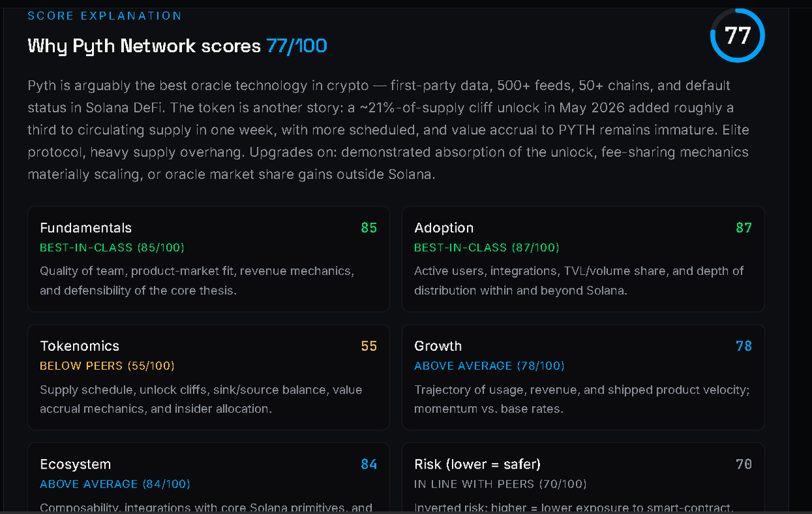812x514 pixels.
Task: Open the Tokenomics score card
Action: (x=208, y=377)
